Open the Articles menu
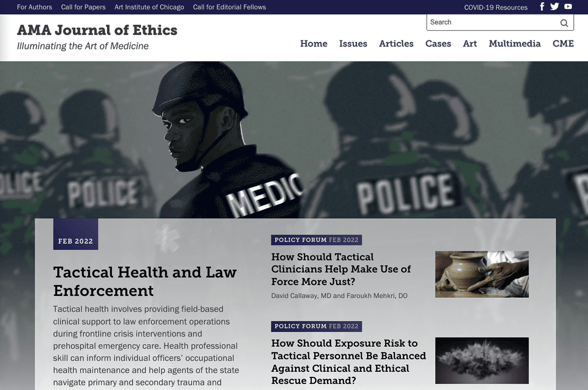The image size is (588, 390). tap(396, 44)
